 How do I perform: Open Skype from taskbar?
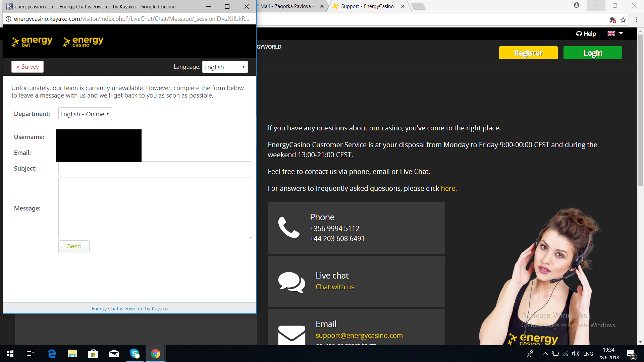135,354
